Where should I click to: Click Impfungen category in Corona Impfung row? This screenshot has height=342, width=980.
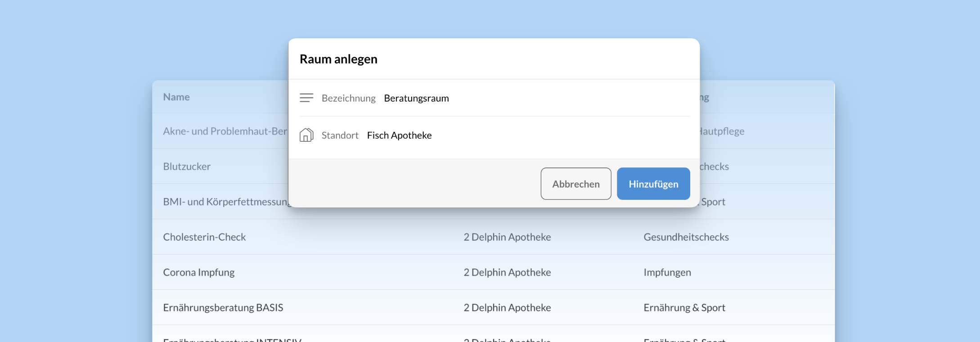[667, 272]
